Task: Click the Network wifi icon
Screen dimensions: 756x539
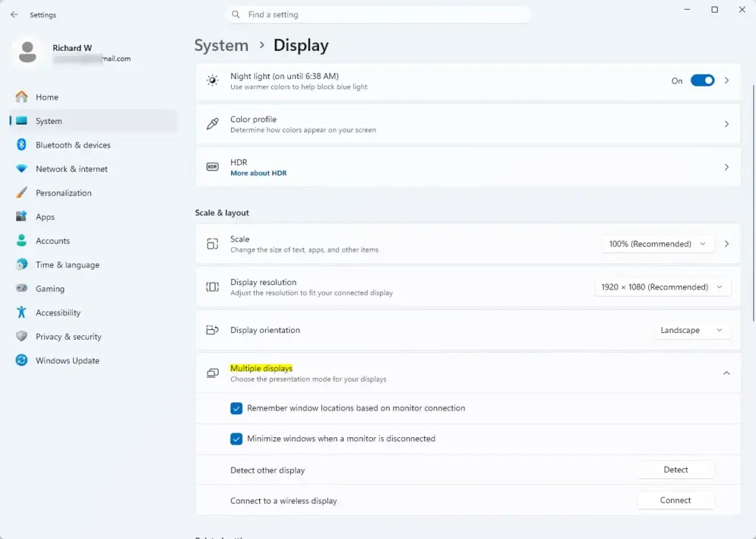Action: (21, 169)
